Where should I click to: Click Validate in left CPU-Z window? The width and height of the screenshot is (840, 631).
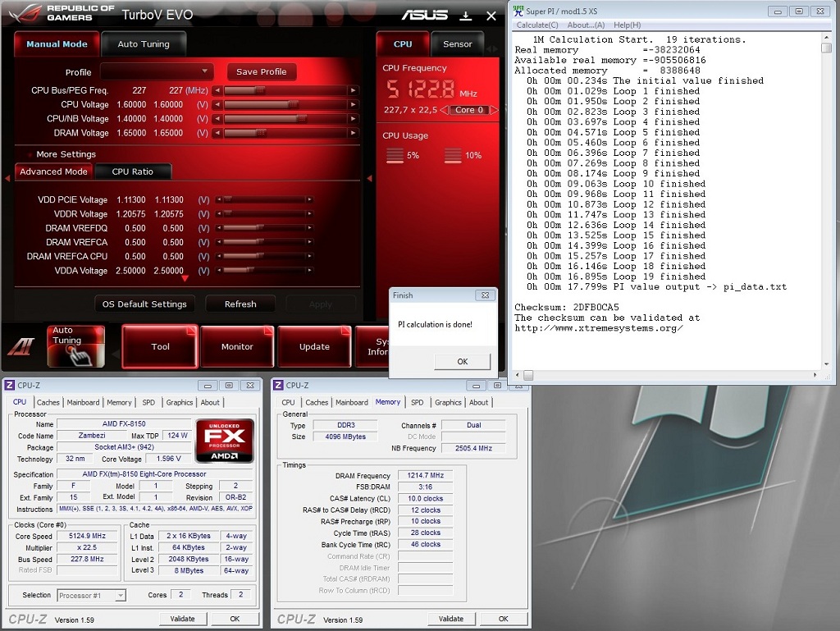pyautogui.click(x=183, y=619)
